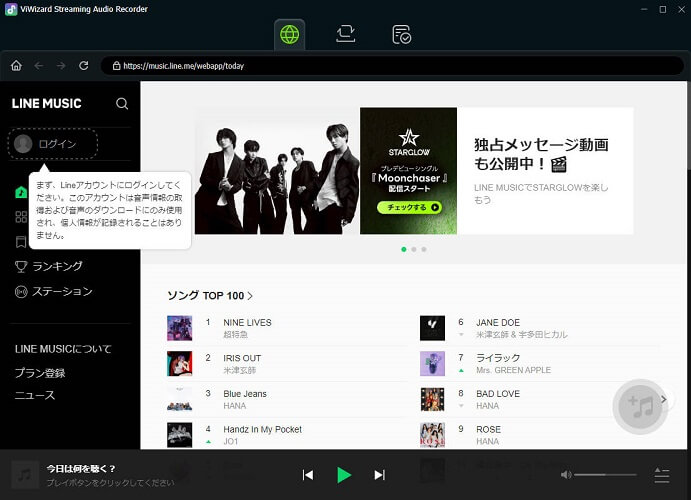Click the STARGLOW band photo banner
691x500 pixels.
pos(277,171)
